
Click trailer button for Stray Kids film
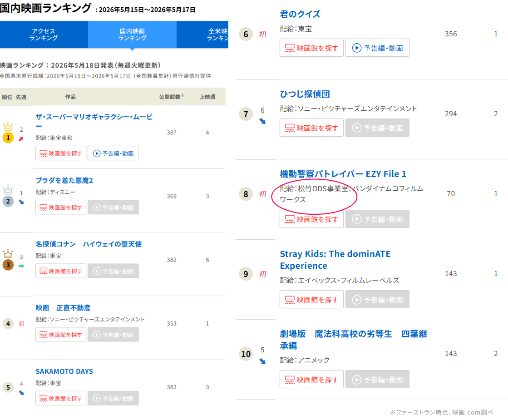[377, 299]
